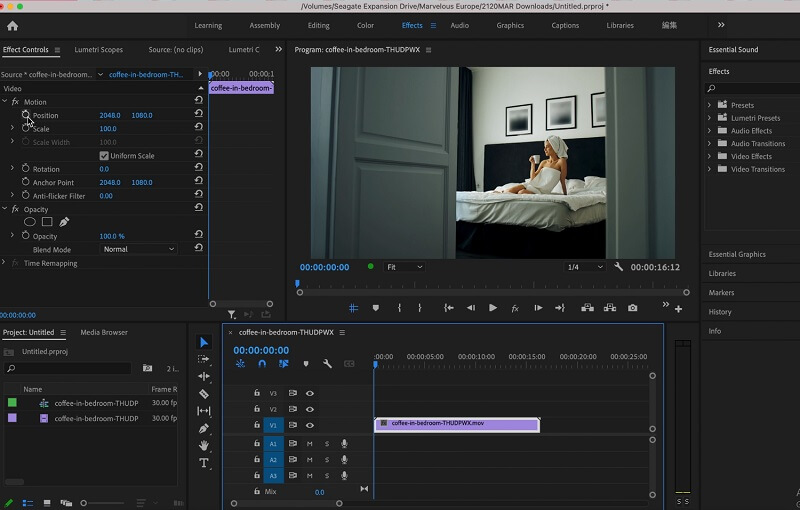Open playback resolution dropdown 1/4
Image resolution: width=800 pixels, height=510 pixels.
585,267
